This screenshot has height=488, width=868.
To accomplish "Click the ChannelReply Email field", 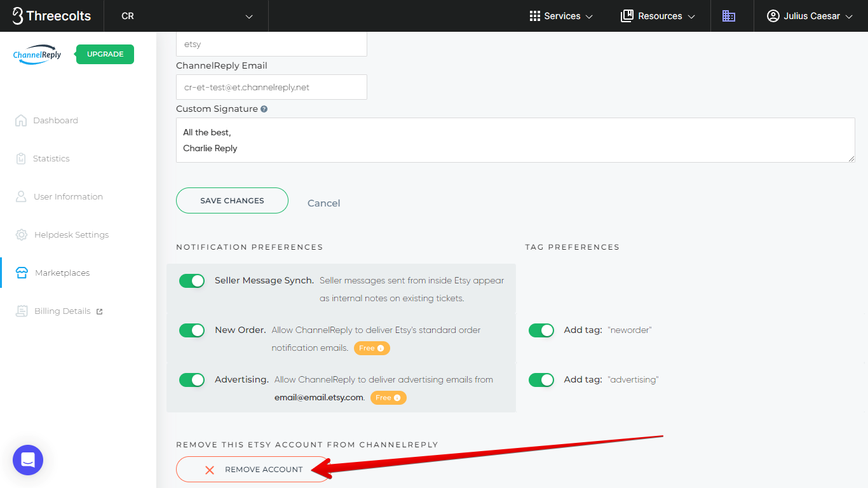I will [x=271, y=87].
